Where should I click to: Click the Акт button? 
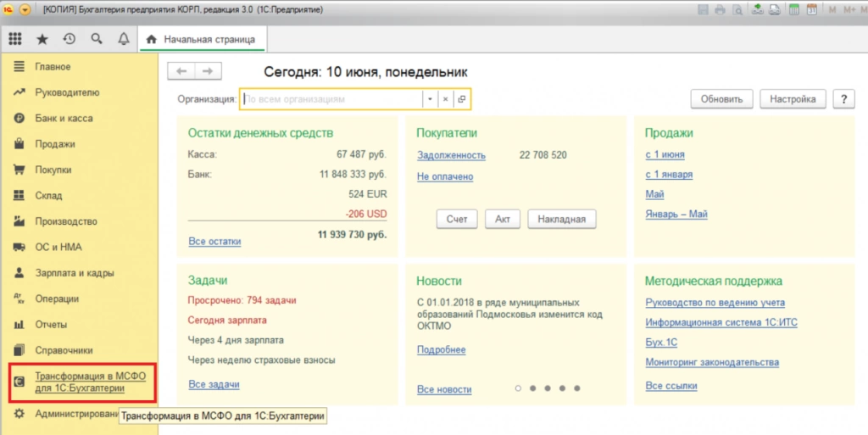click(503, 219)
